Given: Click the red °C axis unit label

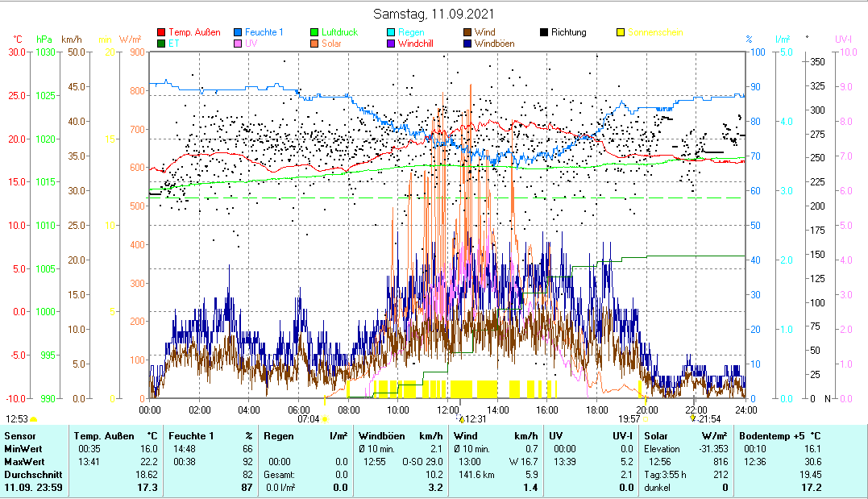Looking at the screenshot, I should click(x=18, y=40).
